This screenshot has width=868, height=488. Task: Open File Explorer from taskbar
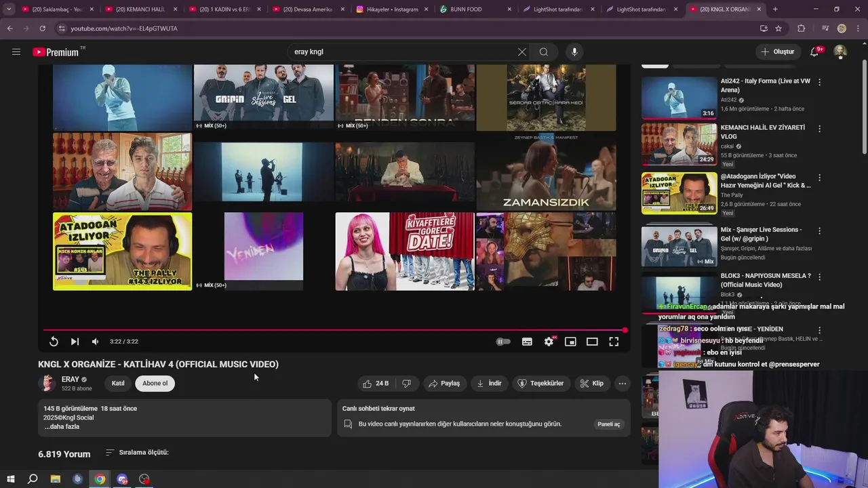pyautogui.click(x=56, y=479)
